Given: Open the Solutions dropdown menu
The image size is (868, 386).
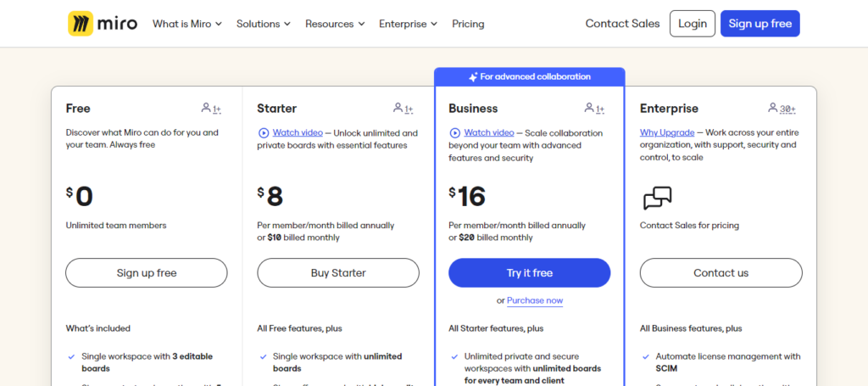Looking at the screenshot, I should pos(263,24).
